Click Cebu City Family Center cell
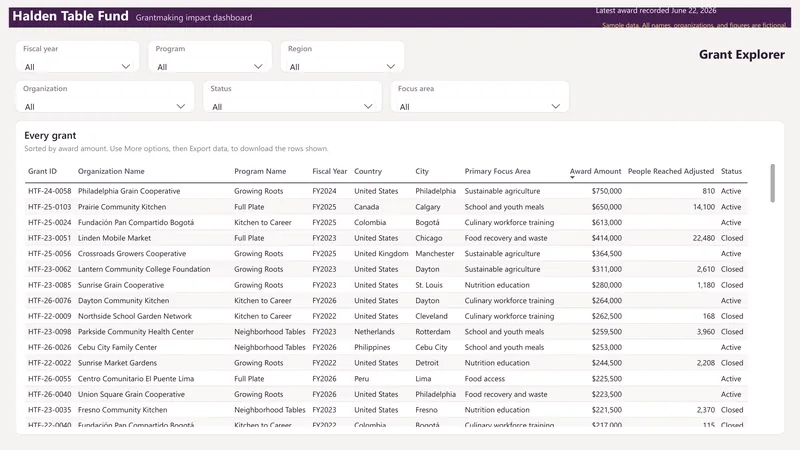The height and width of the screenshot is (450, 800). [x=117, y=347]
